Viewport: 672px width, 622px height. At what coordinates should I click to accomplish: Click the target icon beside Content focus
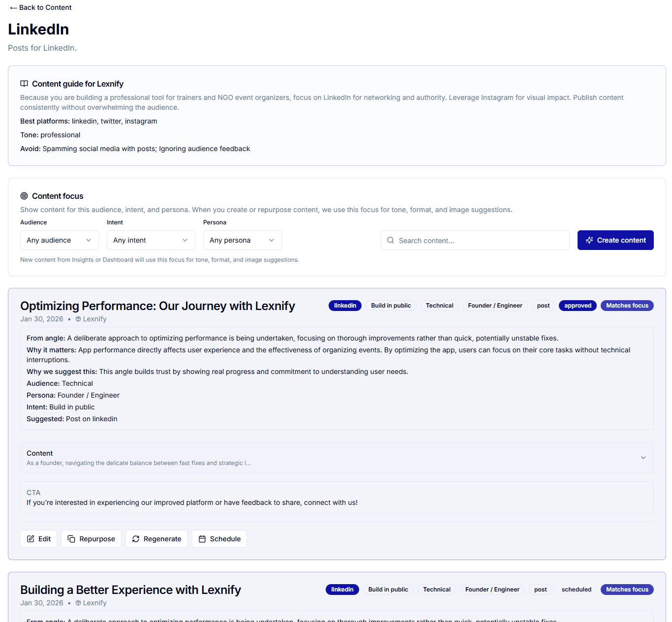click(x=23, y=196)
